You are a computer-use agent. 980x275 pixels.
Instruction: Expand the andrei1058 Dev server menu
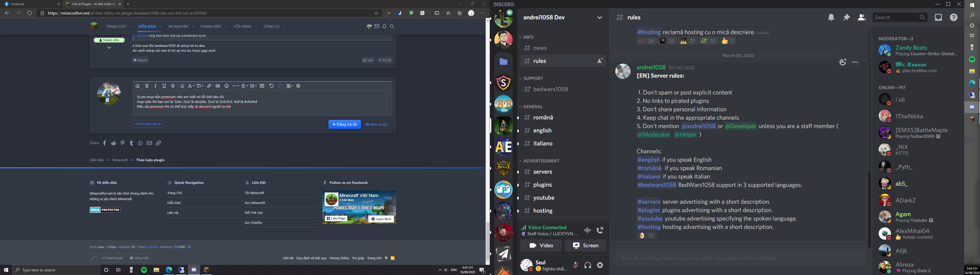point(599,18)
